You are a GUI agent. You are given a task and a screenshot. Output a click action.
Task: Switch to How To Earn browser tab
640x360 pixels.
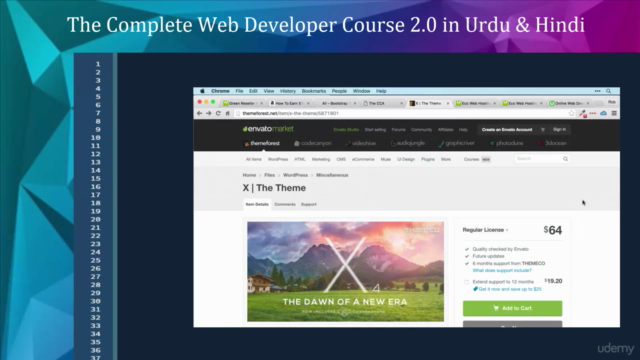point(289,103)
